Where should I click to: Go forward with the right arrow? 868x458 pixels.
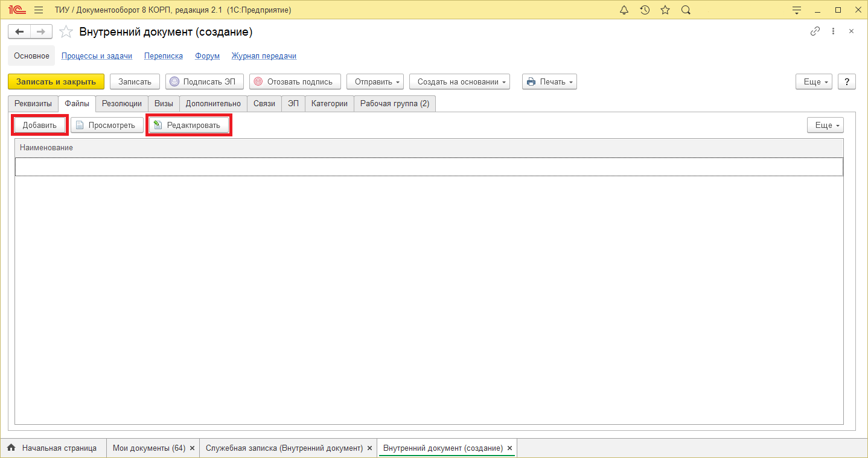40,32
